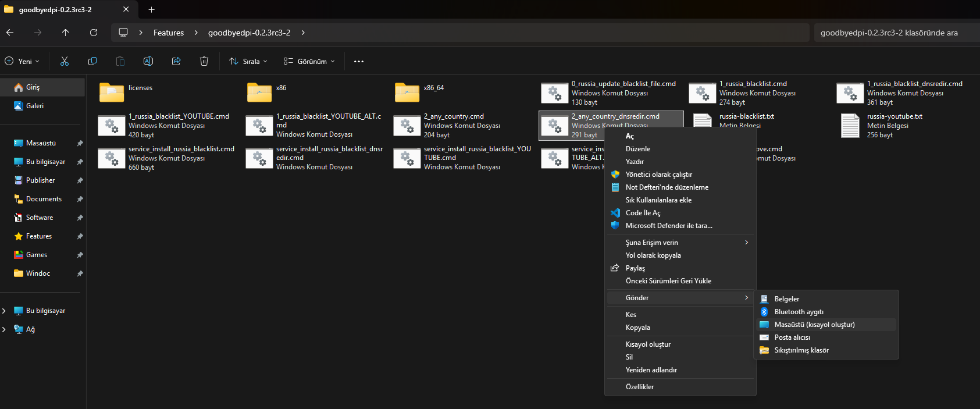Select service_install_russia_blacklist.cmd file

[x=166, y=158]
